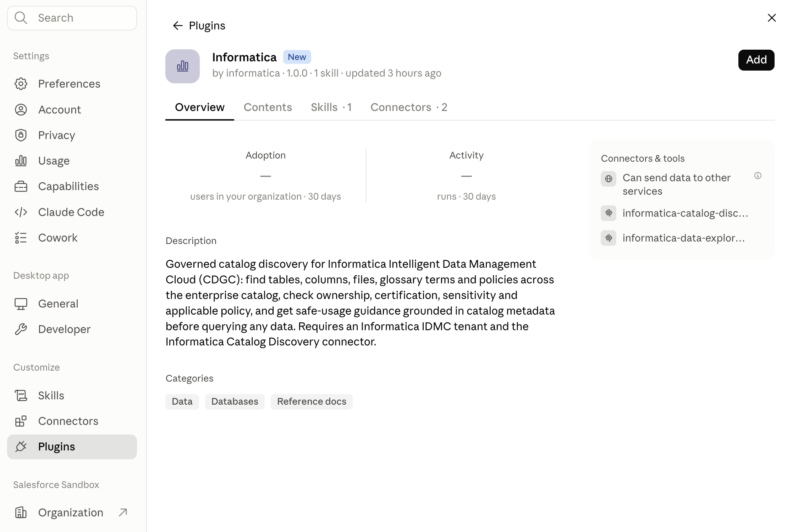The height and width of the screenshot is (532, 787).
Task: Open Capabilities settings
Action: [x=72, y=186]
